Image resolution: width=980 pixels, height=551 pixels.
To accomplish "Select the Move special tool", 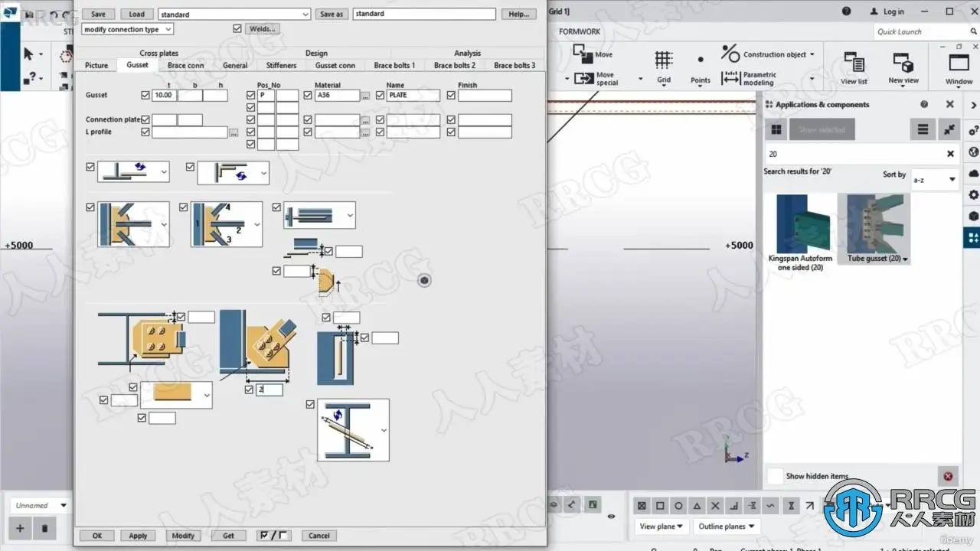I will (596, 79).
